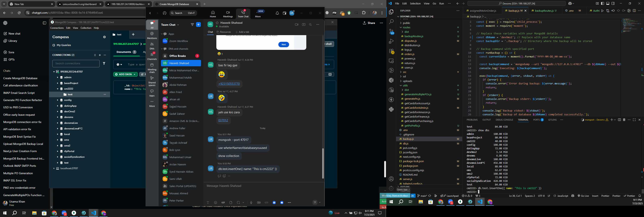Click Next button in chat image
Screen dimensions: 644x217
click(284, 44)
